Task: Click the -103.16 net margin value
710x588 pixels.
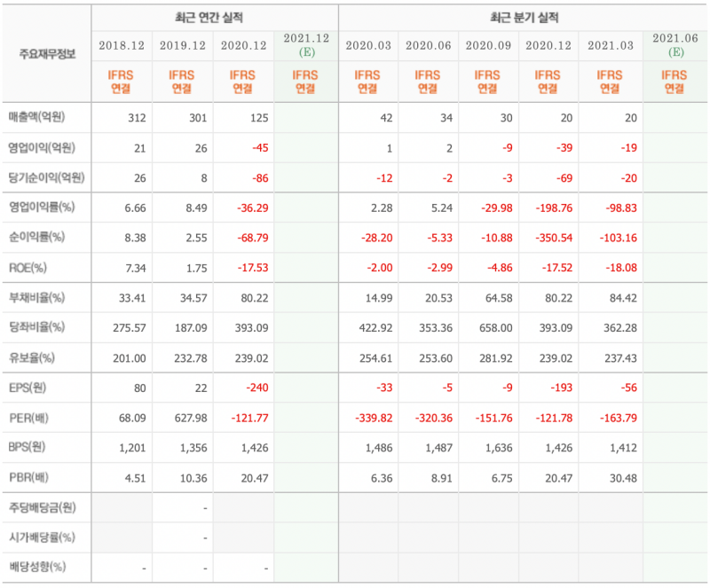Action: coord(618,238)
